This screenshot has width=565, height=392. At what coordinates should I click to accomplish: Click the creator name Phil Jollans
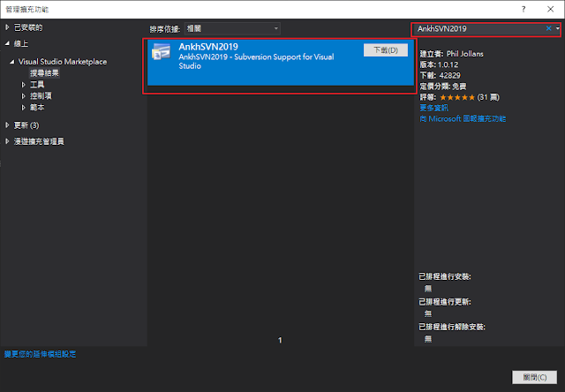465,54
